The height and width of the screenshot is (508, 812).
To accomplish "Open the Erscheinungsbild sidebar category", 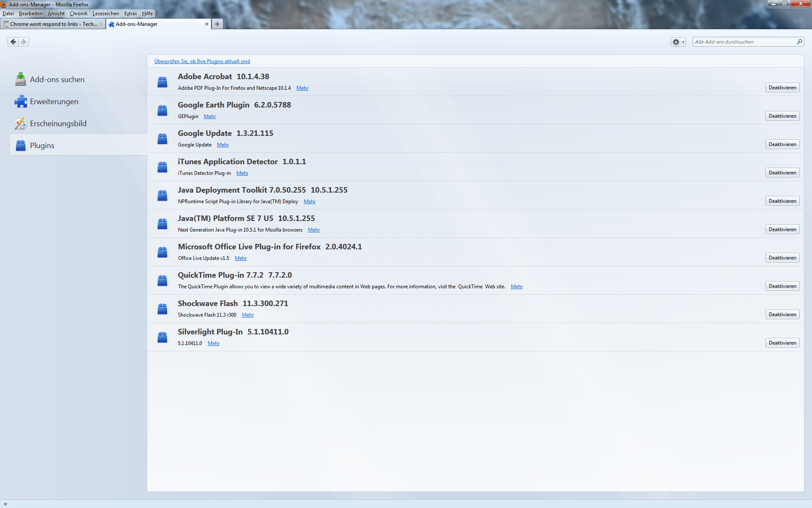I will point(78,124).
